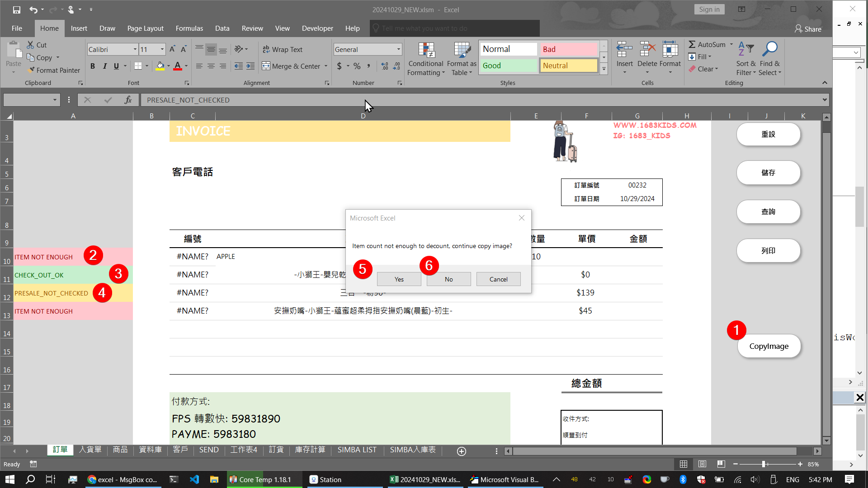
Task: Open the Merge & Center dropdown arrow
Action: pos(326,66)
